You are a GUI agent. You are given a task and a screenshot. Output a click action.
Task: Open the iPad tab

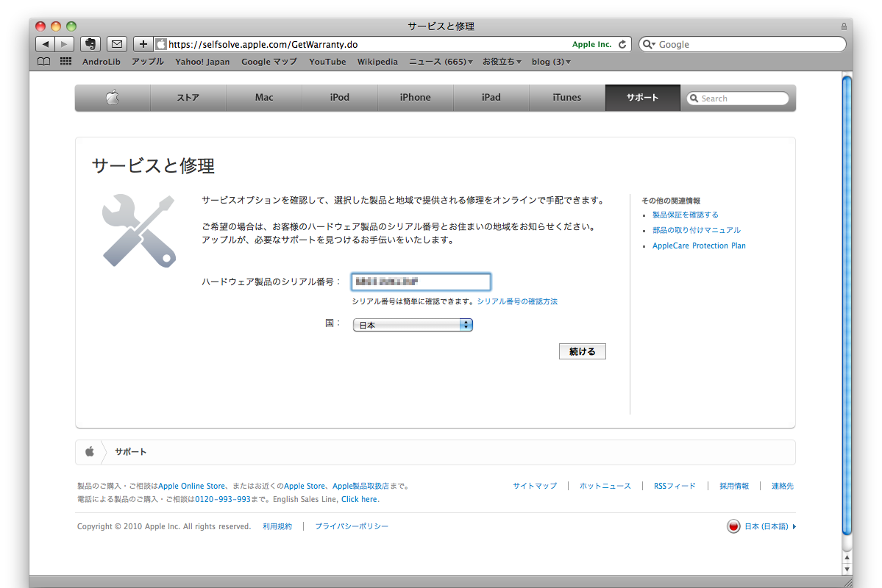(x=491, y=98)
